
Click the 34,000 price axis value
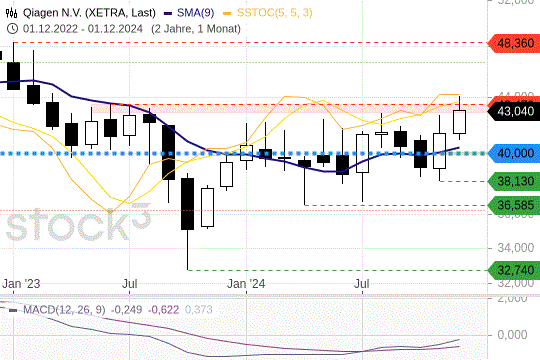click(x=516, y=248)
